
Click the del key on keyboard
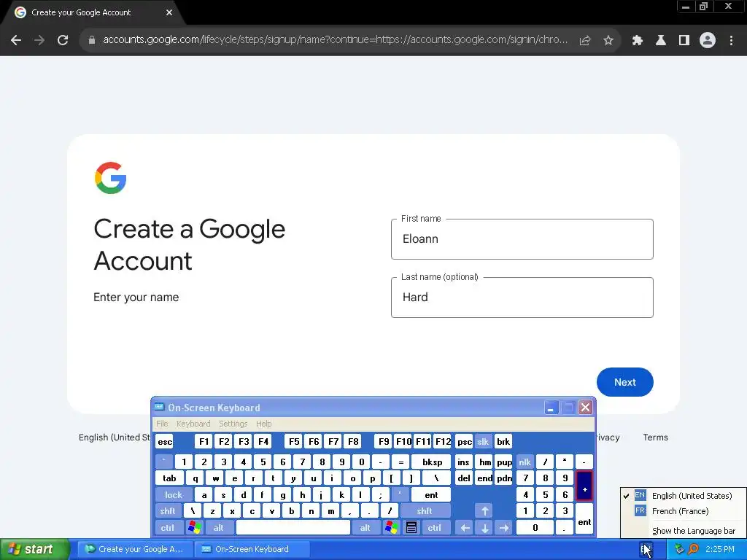[x=463, y=478]
